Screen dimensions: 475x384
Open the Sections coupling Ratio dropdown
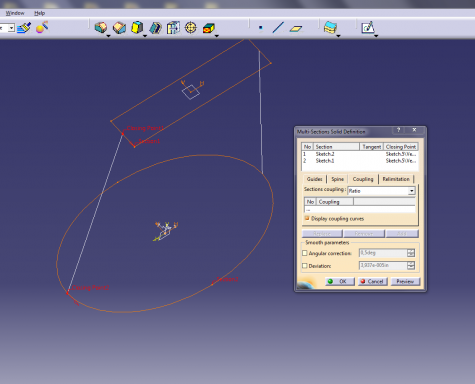(412, 191)
